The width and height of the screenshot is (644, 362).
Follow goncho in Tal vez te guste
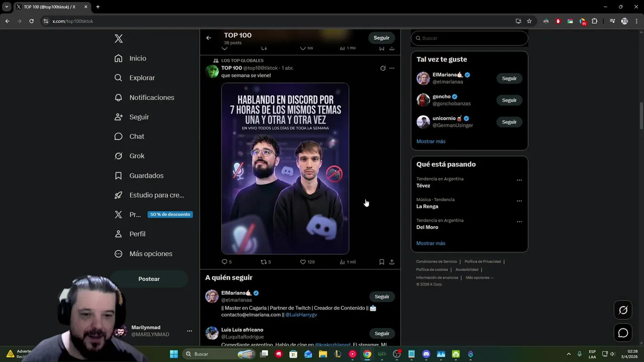coord(509,100)
